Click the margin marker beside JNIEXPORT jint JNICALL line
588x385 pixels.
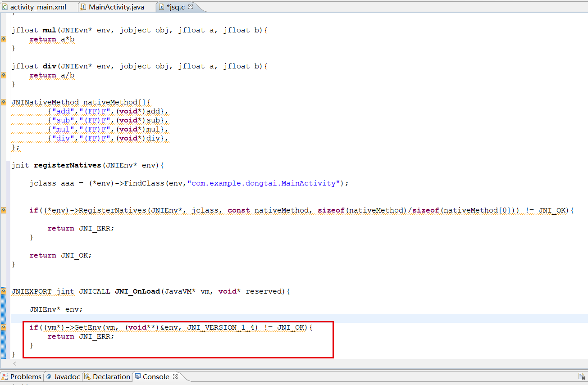[x=4, y=291]
